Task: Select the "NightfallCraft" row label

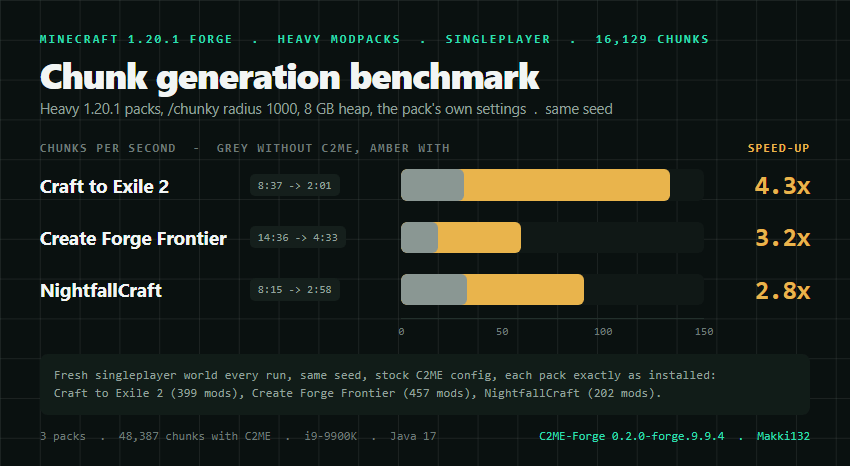Action: [x=101, y=290]
